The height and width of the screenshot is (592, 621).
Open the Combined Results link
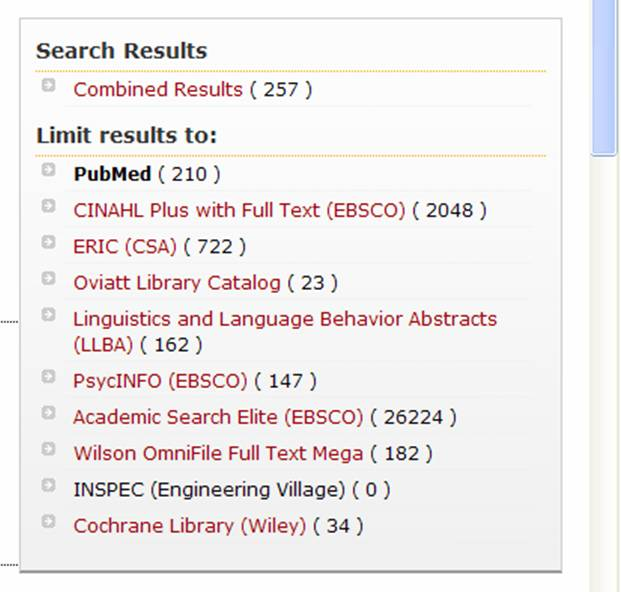158,89
